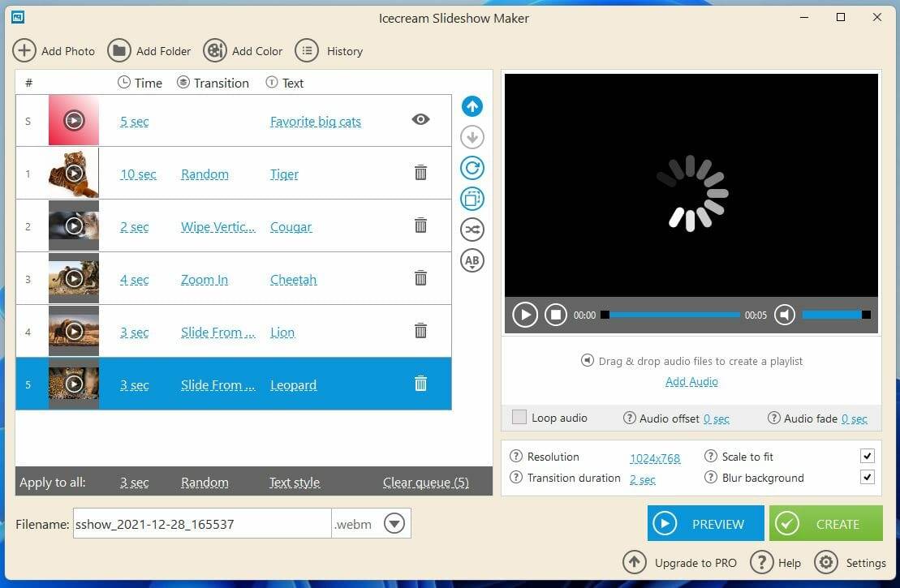The width and height of the screenshot is (900, 588).
Task: Clear the queue of 5 slides
Action: click(425, 482)
